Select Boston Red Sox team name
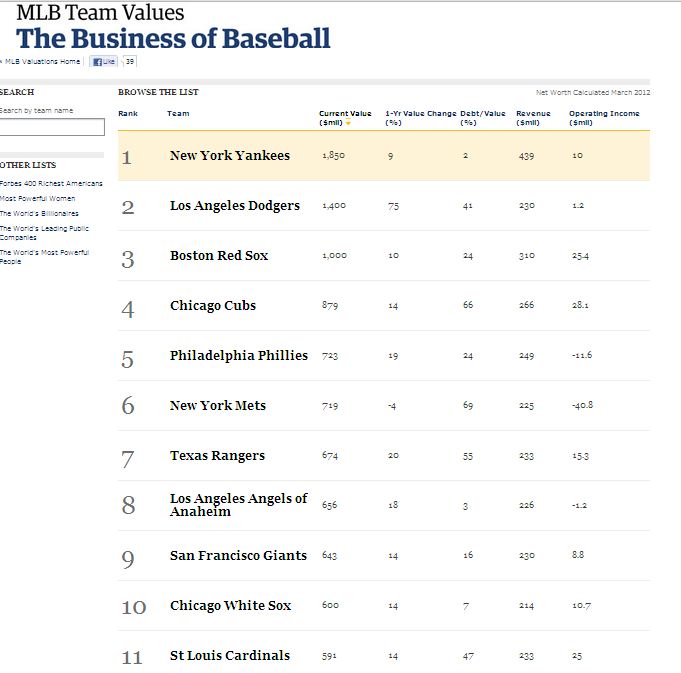The image size is (681, 673). tap(219, 256)
